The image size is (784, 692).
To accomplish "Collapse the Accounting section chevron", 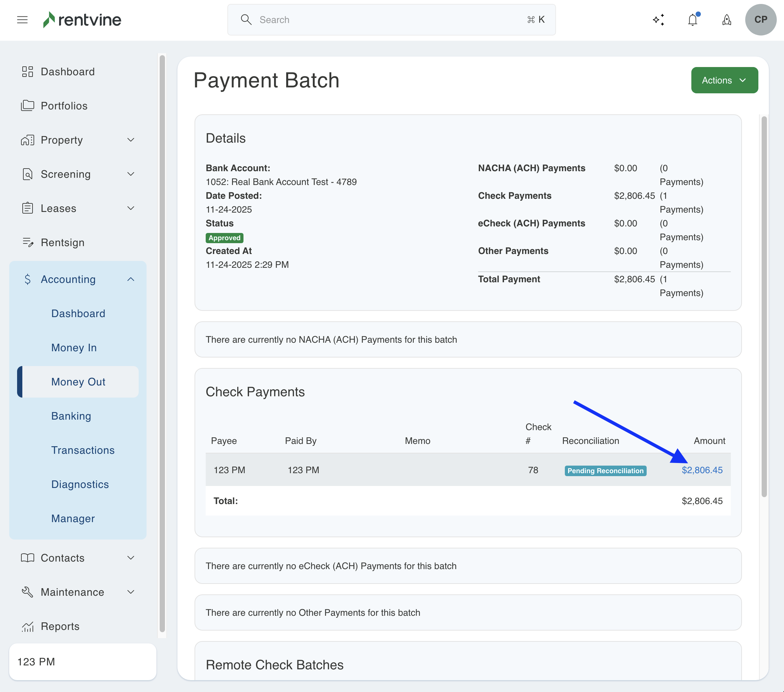I will click(x=131, y=279).
